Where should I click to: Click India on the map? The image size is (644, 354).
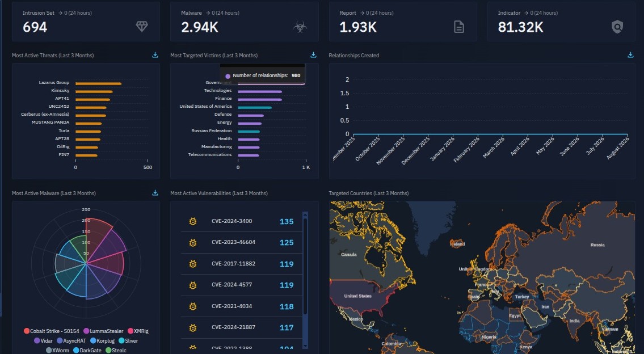[575, 321]
